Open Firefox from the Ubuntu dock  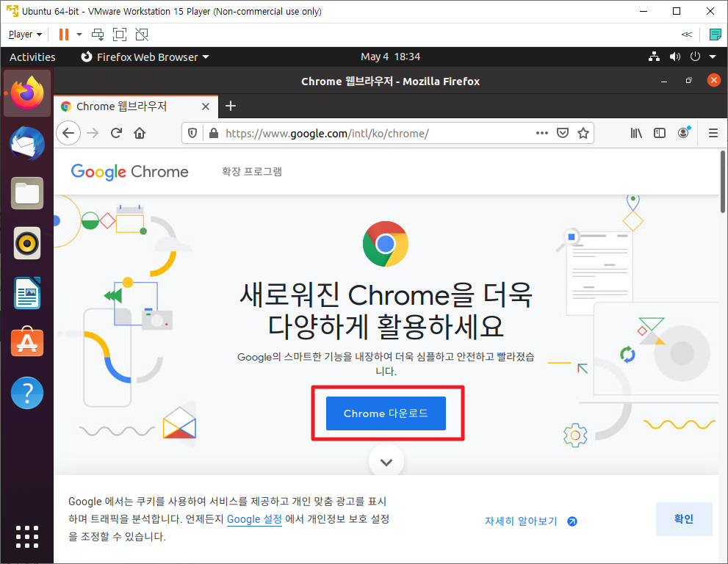coord(27,93)
